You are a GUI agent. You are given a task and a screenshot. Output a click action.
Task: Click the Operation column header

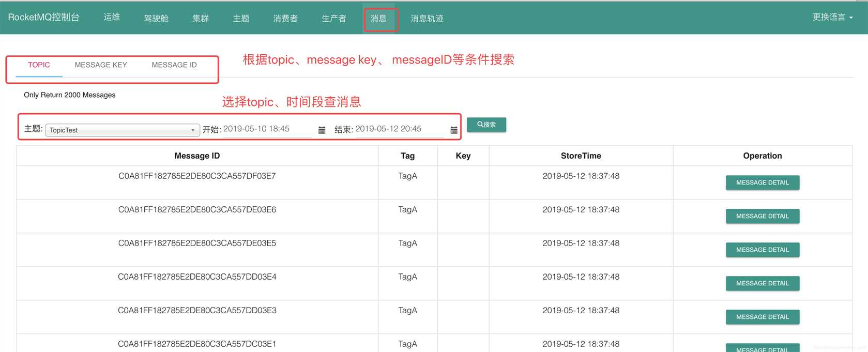[x=763, y=156]
